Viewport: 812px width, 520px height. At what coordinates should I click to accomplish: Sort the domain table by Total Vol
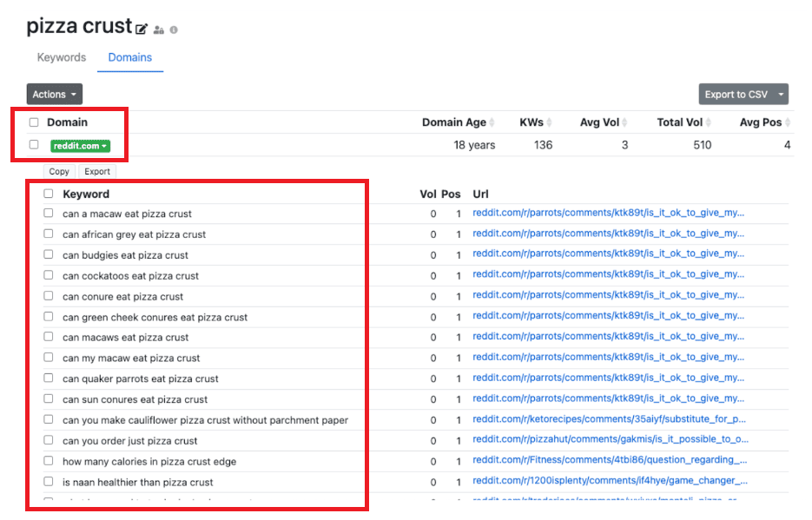coord(683,122)
